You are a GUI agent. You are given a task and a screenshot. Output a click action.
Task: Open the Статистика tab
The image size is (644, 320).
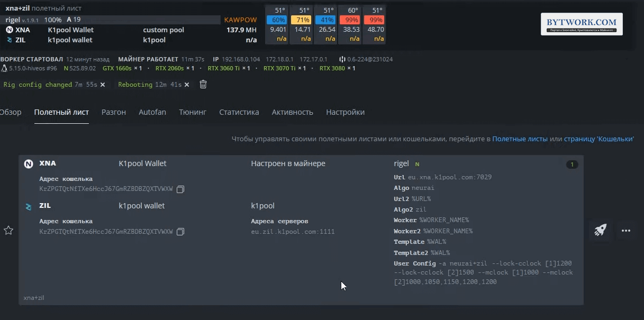click(239, 112)
